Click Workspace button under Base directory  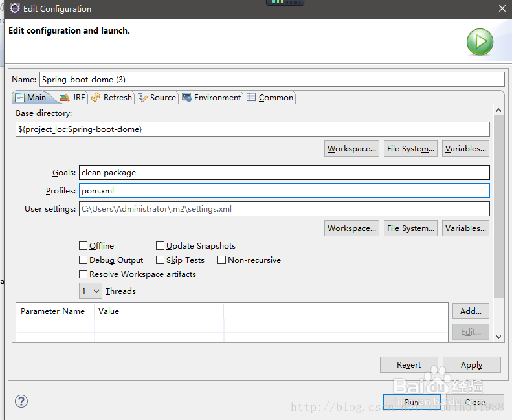[x=351, y=148]
